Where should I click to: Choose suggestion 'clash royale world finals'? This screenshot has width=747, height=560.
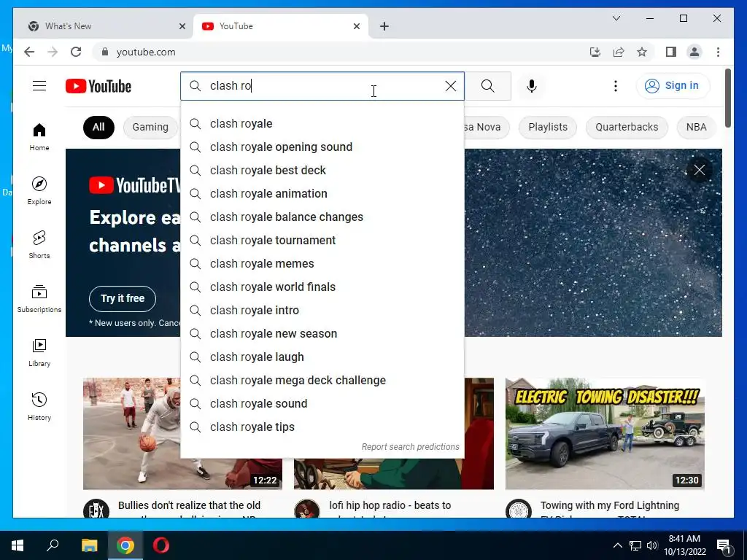[x=322, y=287]
